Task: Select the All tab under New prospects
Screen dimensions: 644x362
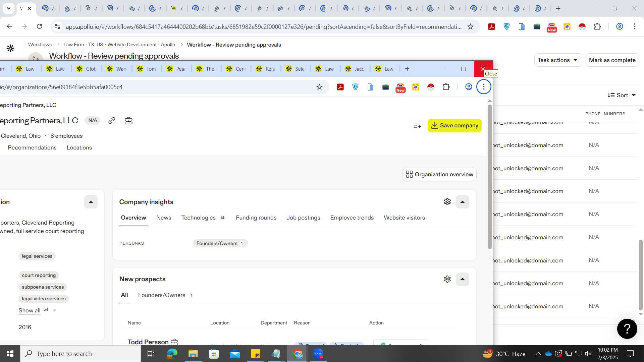Action: click(124, 295)
